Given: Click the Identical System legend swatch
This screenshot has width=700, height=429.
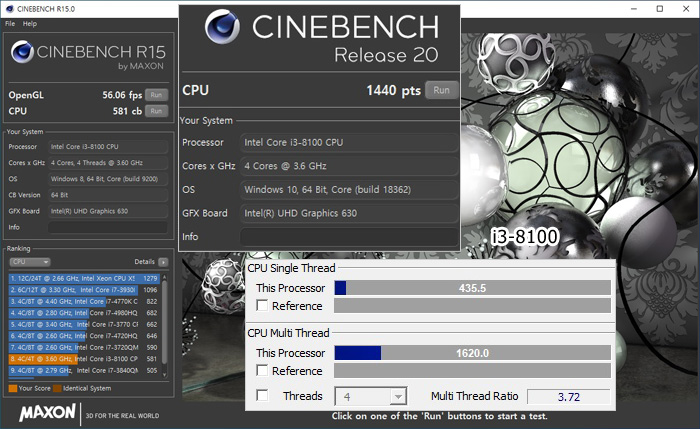Looking at the screenshot, I should point(57,388).
